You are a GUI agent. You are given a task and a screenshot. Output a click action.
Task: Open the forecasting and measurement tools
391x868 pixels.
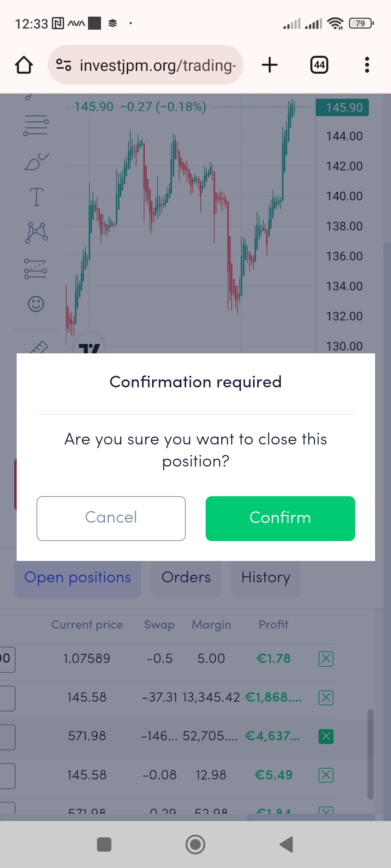[x=36, y=269]
